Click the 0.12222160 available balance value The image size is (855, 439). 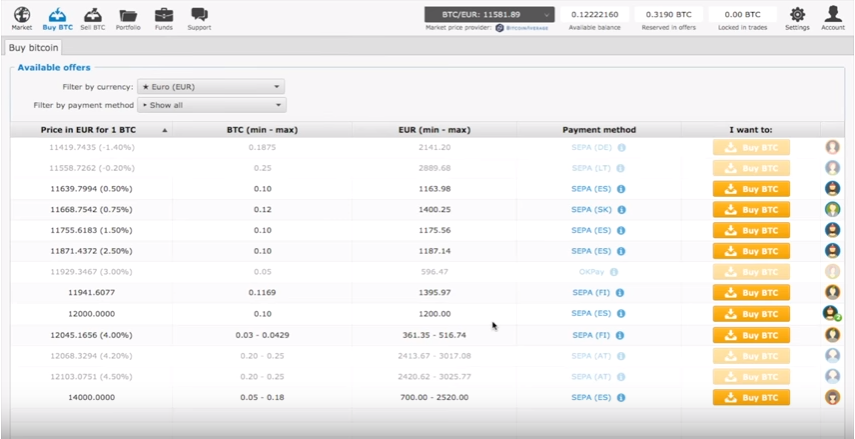point(594,15)
